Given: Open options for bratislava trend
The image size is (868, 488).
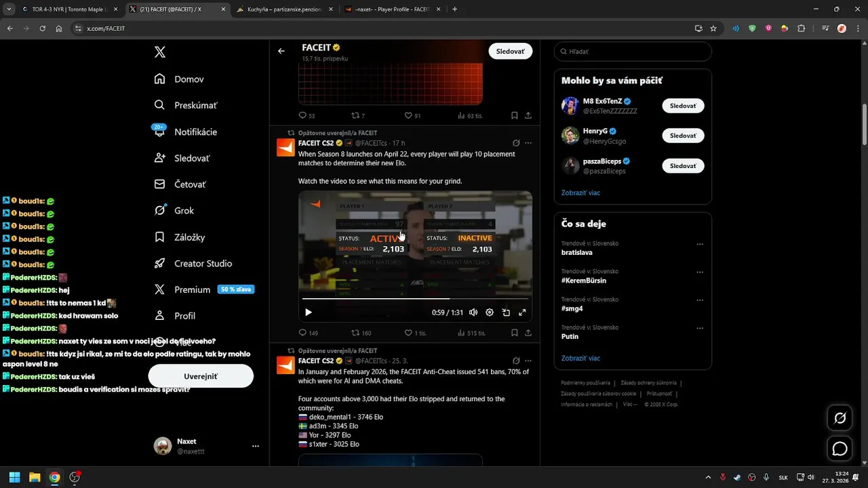Looking at the screenshot, I should (700, 244).
